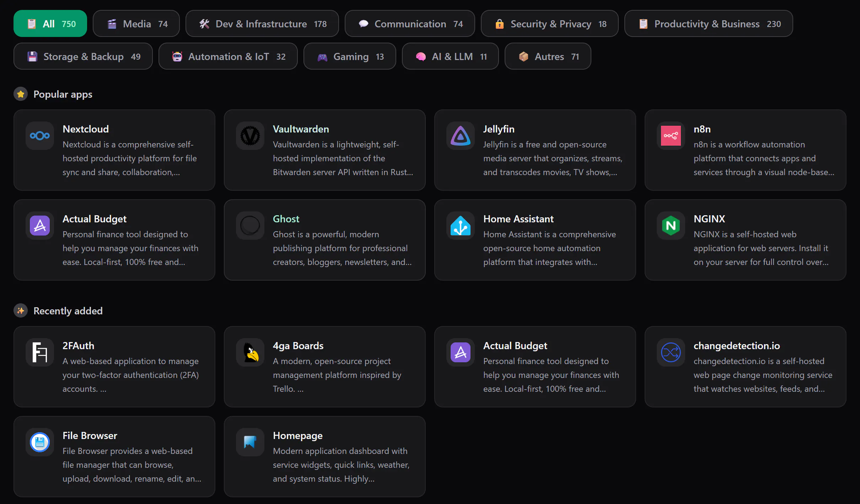Screen dimensions: 860x504
Task: Select the n8n pink workflow icon
Action: 671,136
